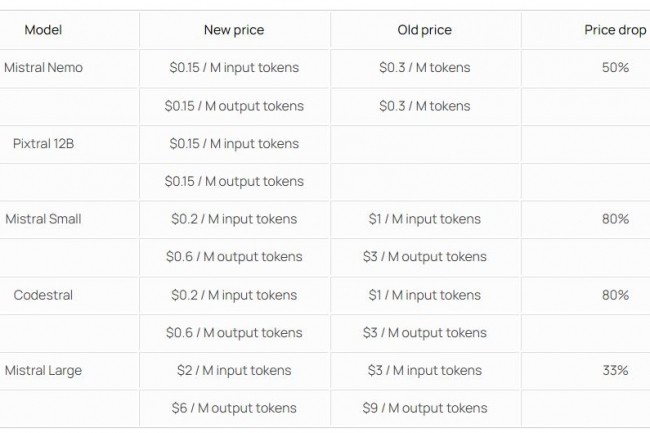Click the $3 / M input tokens cell

pyautogui.click(x=425, y=370)
